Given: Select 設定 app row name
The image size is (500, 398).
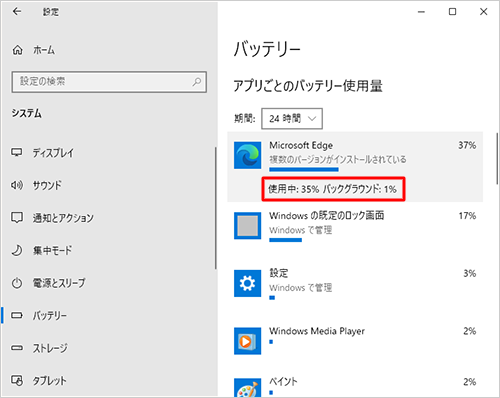Looking at the screenshot, I should coord(279,273).
